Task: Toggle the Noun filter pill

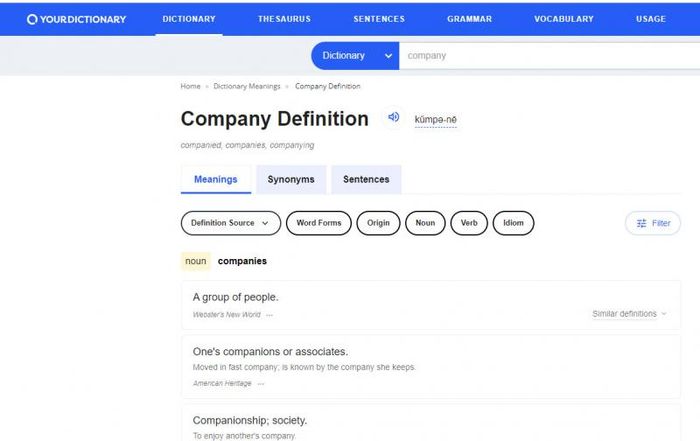Action: click(425, 223)
